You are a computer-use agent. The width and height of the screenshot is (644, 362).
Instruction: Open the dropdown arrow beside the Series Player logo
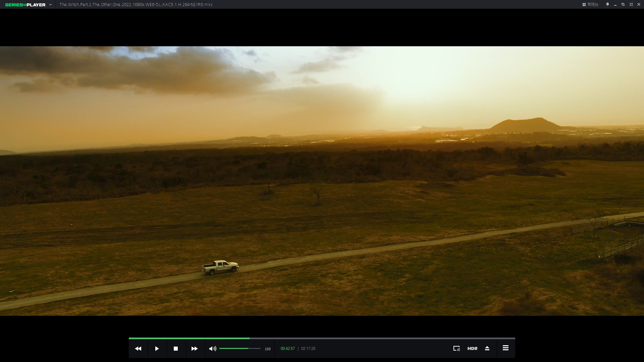pos(50,5)
